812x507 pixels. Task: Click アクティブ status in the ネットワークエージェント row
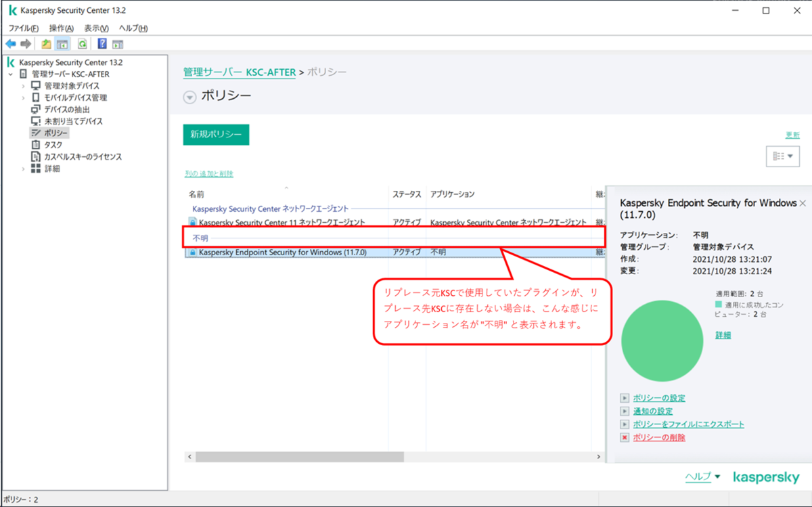407,222
